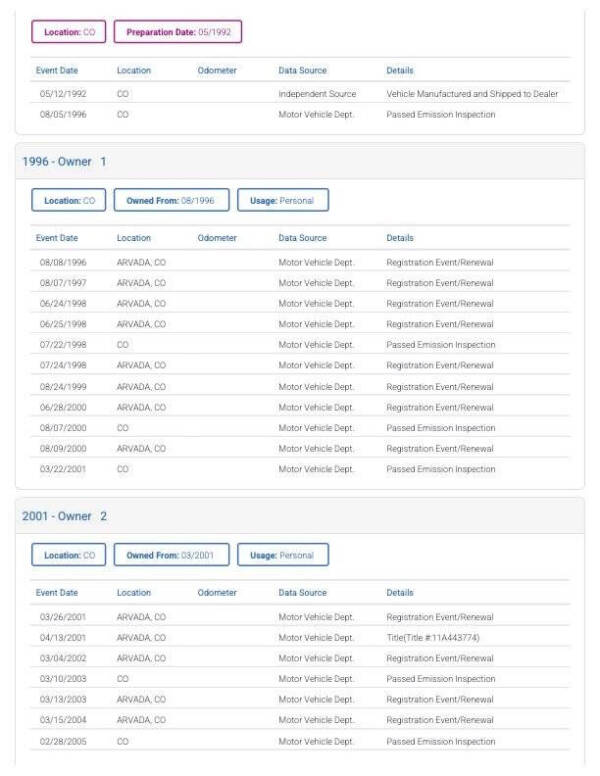Select the 08/24/1999 registration renewal row
600x776 pixels.
[299, 386]
